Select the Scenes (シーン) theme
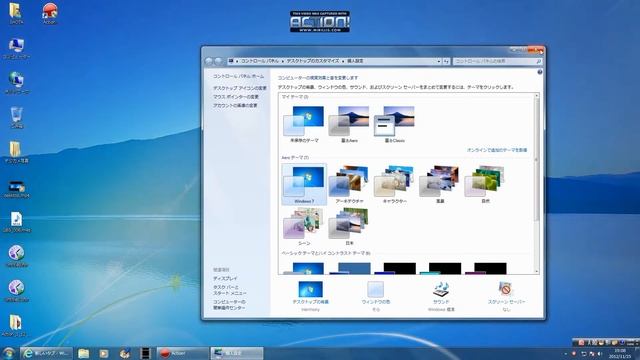This screenshot has width=640, height=360. click(x=304, y=227)
